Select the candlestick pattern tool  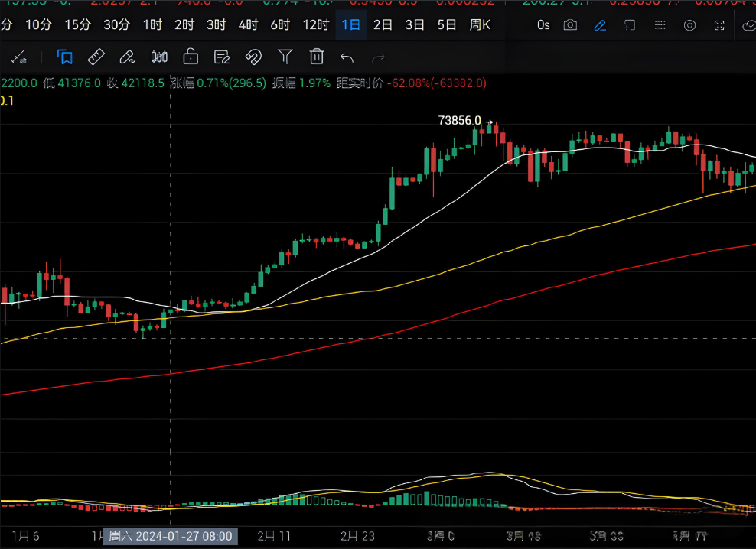(x=159, y=57)
